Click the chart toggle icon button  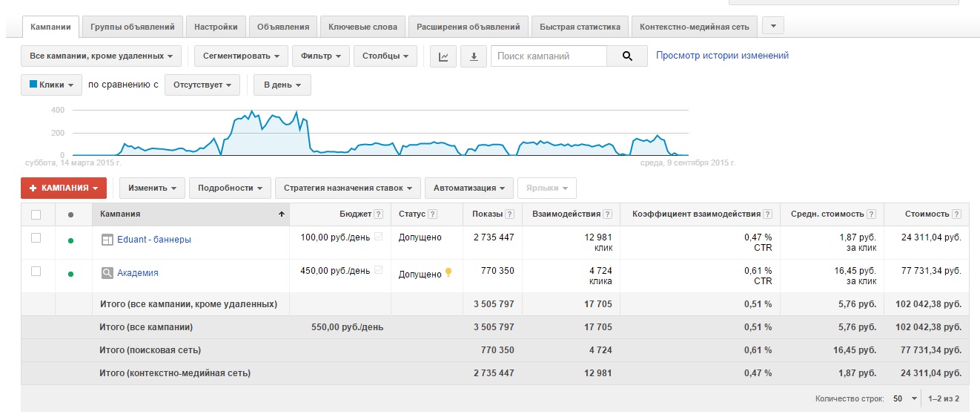[x=443, y=56]
